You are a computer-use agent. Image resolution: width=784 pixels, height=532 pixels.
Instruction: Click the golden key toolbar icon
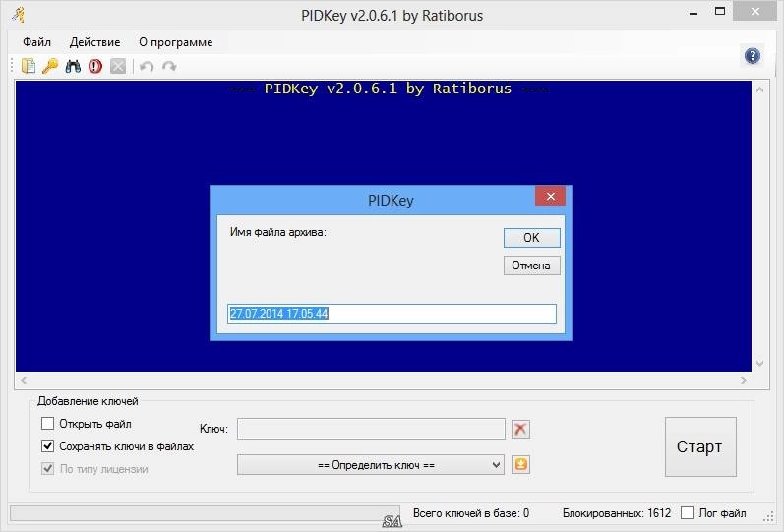click(x=50, y=66)
